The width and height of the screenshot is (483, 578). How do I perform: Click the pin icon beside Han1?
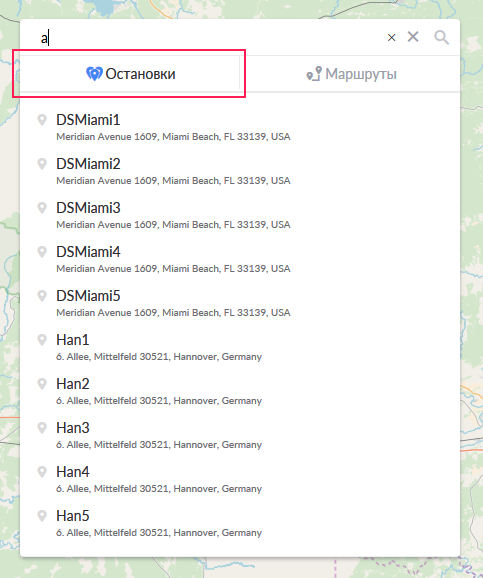42,340
